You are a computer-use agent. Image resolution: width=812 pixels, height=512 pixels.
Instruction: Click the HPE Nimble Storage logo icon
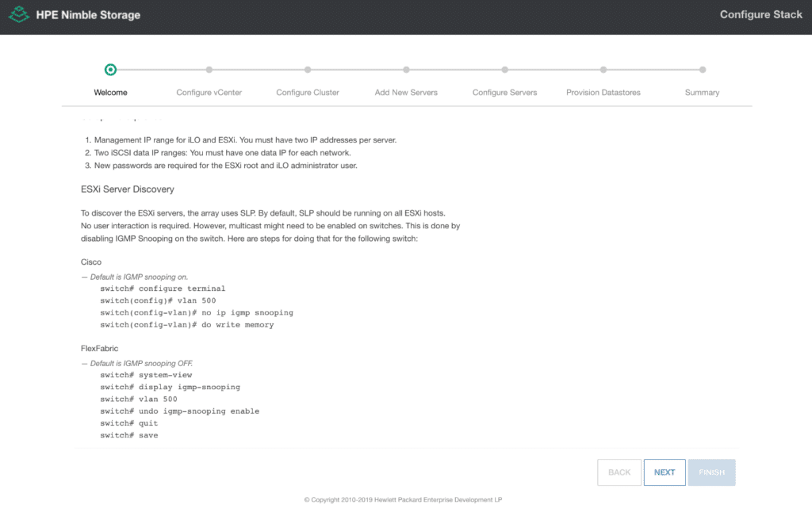tap(19, 14)
